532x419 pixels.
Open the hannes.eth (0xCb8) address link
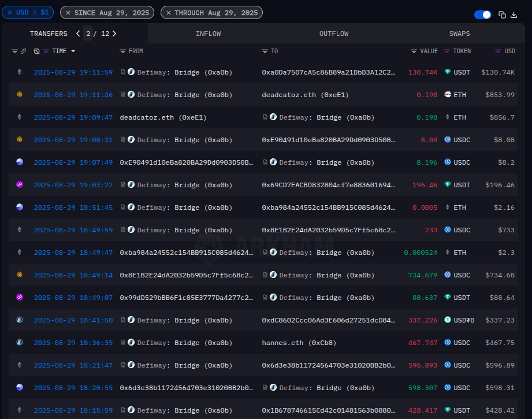[x=299, y=343]
